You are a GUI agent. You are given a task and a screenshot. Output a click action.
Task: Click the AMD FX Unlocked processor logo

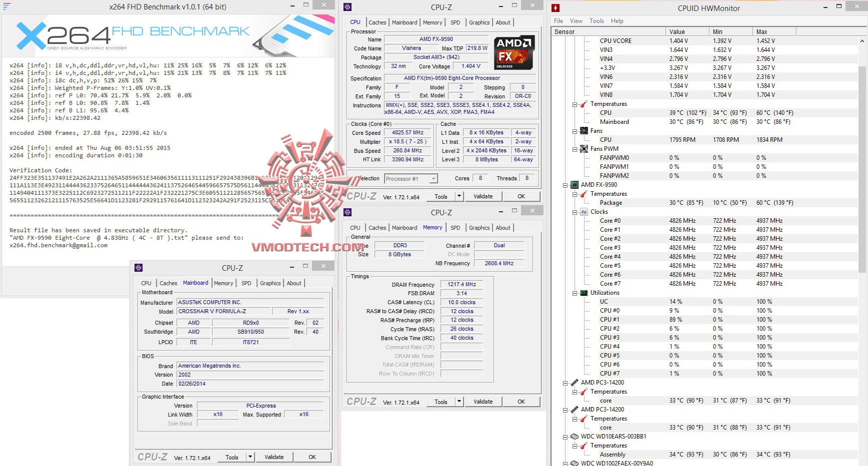click(x=514, y=53)
